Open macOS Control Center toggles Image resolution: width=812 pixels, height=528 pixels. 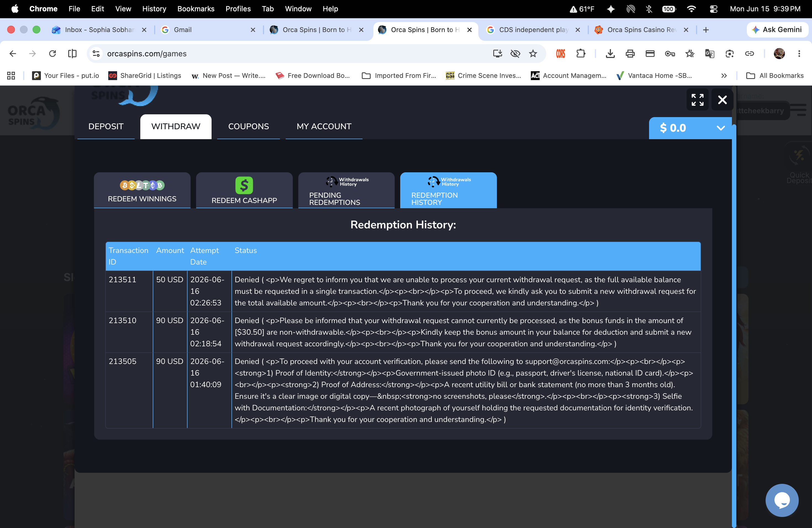[x=713, y=9]
